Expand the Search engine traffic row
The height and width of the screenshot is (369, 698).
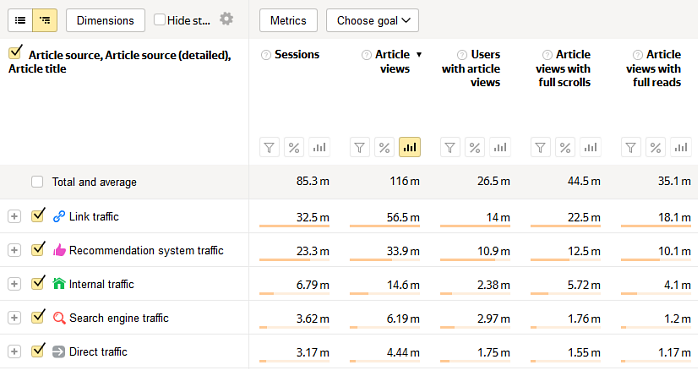14,318
